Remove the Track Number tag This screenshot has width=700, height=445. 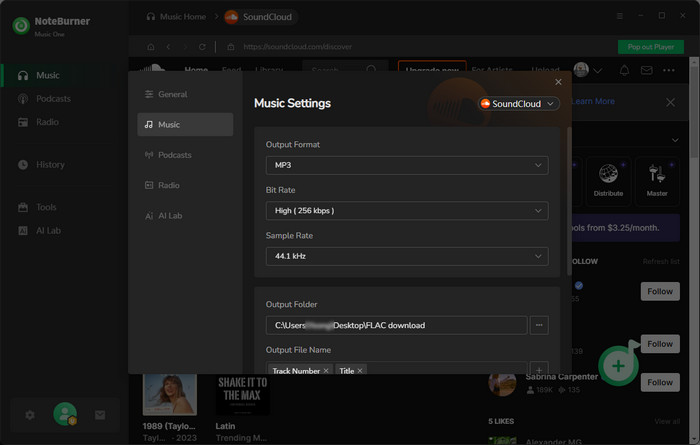(326, 371)
